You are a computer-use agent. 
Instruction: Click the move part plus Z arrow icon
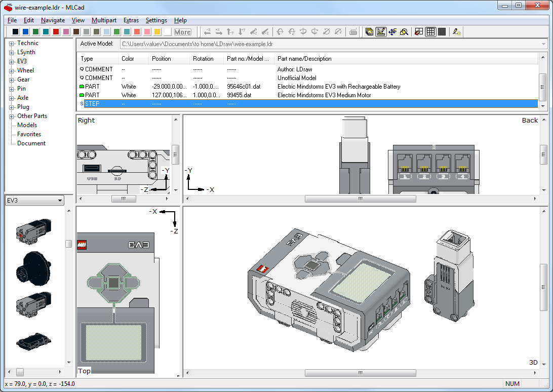[x=254, y=32]
